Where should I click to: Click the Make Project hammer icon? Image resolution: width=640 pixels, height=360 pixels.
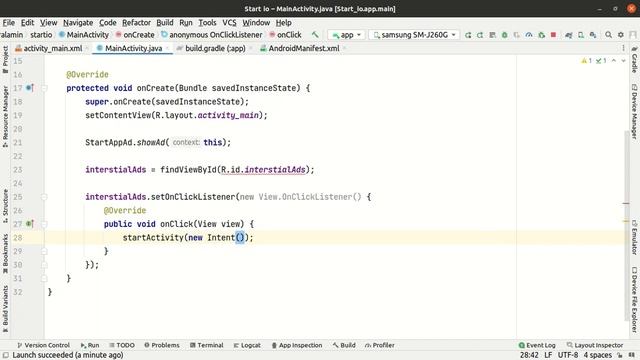(x=315, y=35)
